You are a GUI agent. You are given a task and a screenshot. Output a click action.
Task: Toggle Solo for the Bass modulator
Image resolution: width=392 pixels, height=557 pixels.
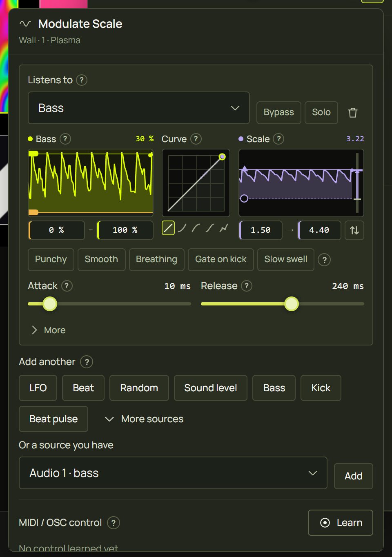click(321, 112)
